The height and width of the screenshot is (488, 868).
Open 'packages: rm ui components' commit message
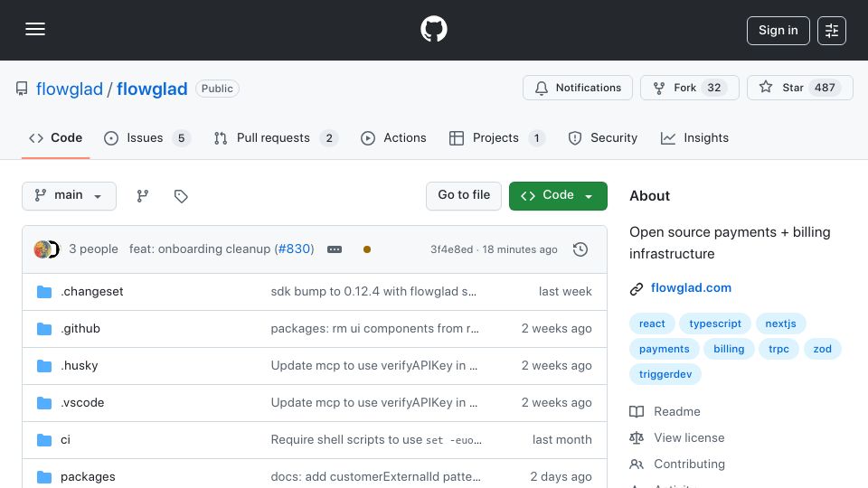tap(374, 329)
